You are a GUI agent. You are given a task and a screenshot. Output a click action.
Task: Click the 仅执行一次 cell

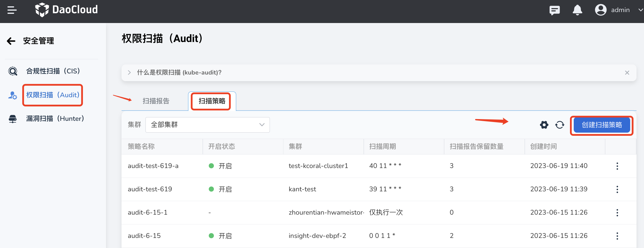(x=386, y=212)
